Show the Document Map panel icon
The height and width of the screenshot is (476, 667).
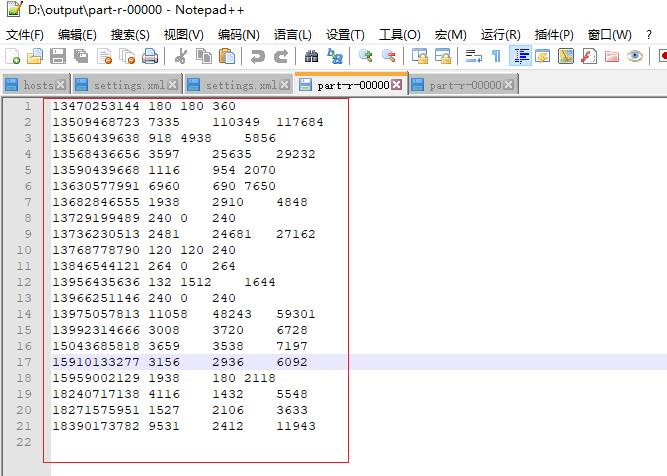click(566, 56)
